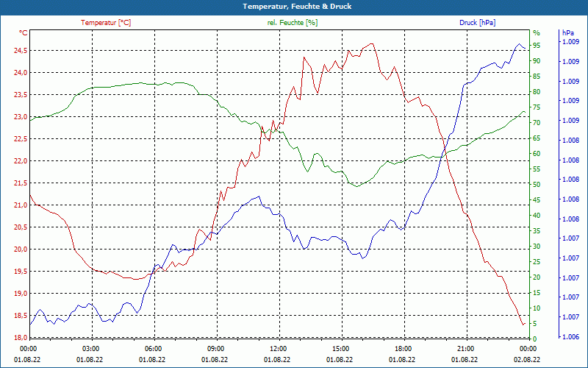Click the 40 humidity axis tick
Screen dimensions: 588x368
[537, 216]
